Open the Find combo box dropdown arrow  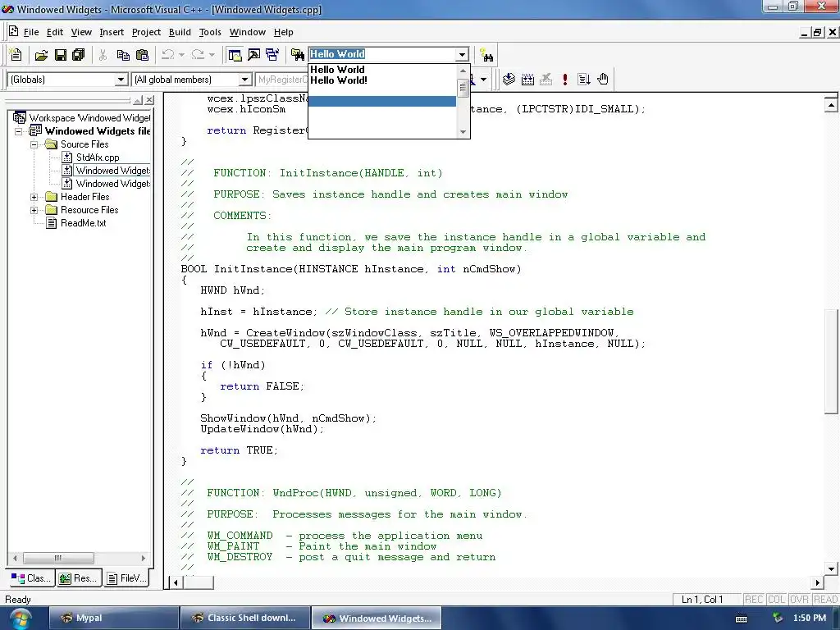point(463,54)
